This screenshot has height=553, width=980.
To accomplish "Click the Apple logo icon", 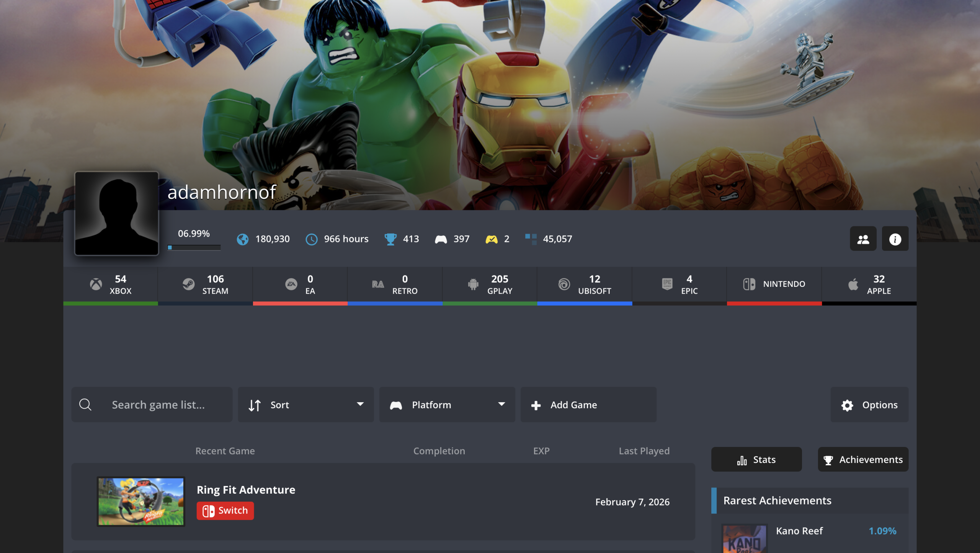I will point(853,284).
